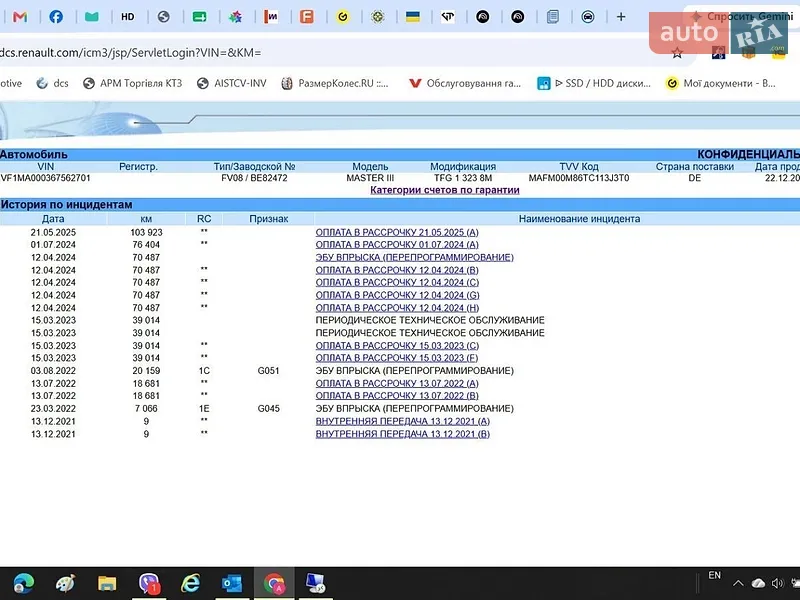The width and height of the screenshot is (800, 600).
Task: Select VIN value VF1MA000367562701
Action: (45, 178)
